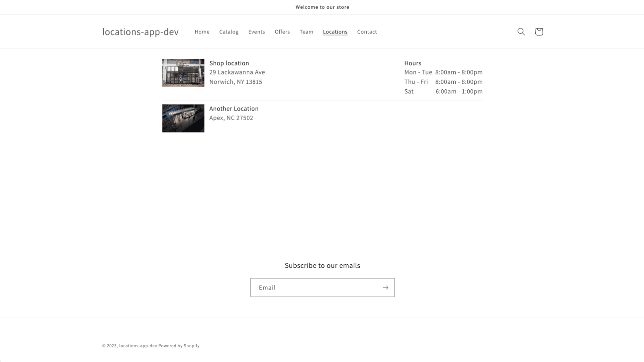Screen dimensions: 644x362
Task: Open the Powered by Shopify link
Action: point(179,345)
